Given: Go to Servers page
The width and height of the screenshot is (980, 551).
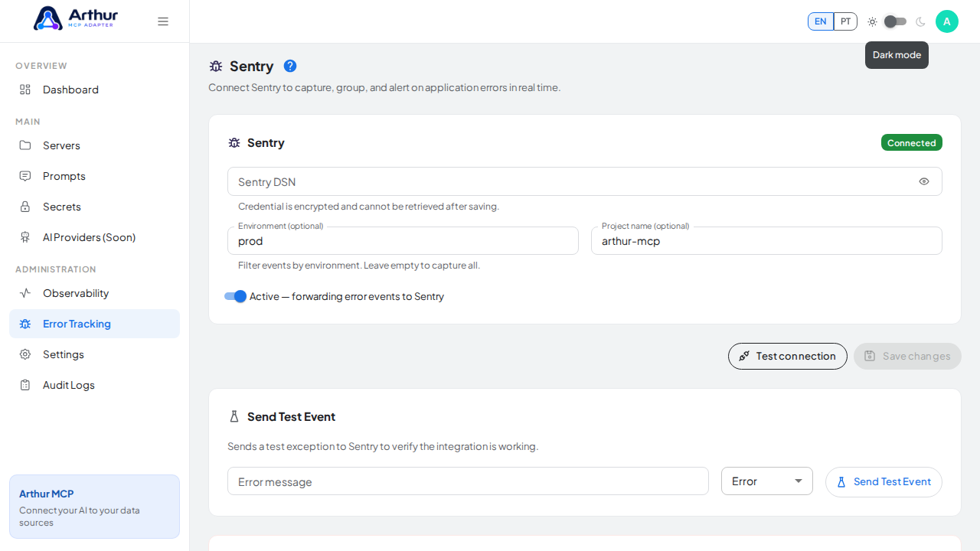Looking at the screenshot, I should tap(94, 145).
